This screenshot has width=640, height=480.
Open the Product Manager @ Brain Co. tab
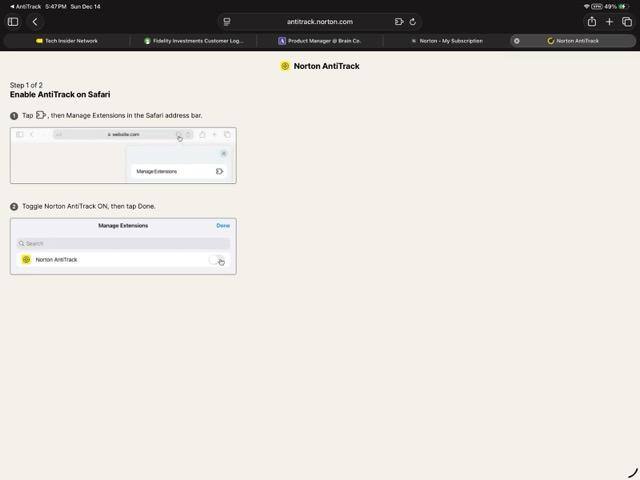(320, 41)
